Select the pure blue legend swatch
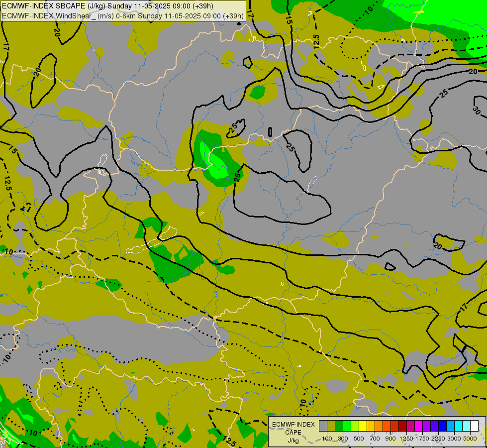Image resolution: width=487 pixels, height=448 pixels. (442, 426)
